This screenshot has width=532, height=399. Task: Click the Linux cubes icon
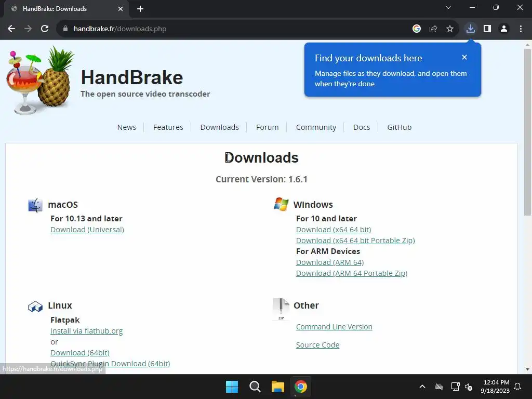(x=35, y=307)
